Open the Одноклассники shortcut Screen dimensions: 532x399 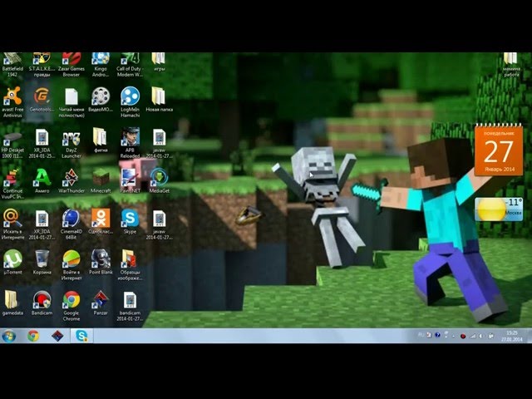[101, 221]
